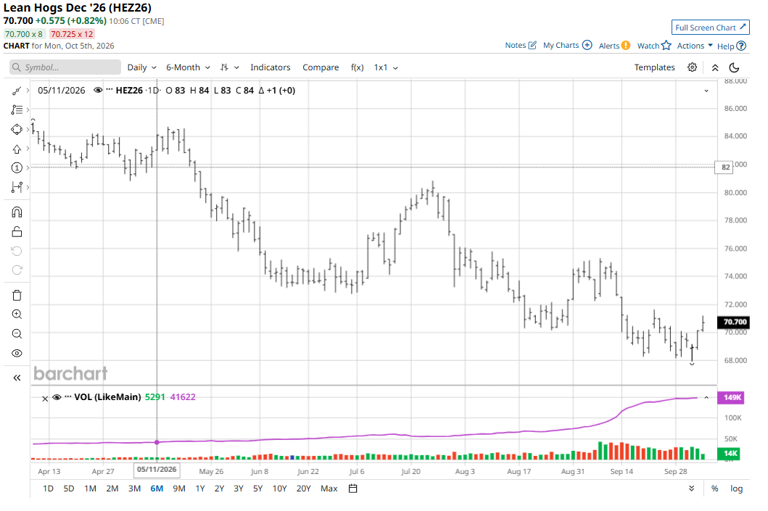Viewport: 768px width, 511px height.
Task: Toggle percent scale
Action: tap(715, 488)
